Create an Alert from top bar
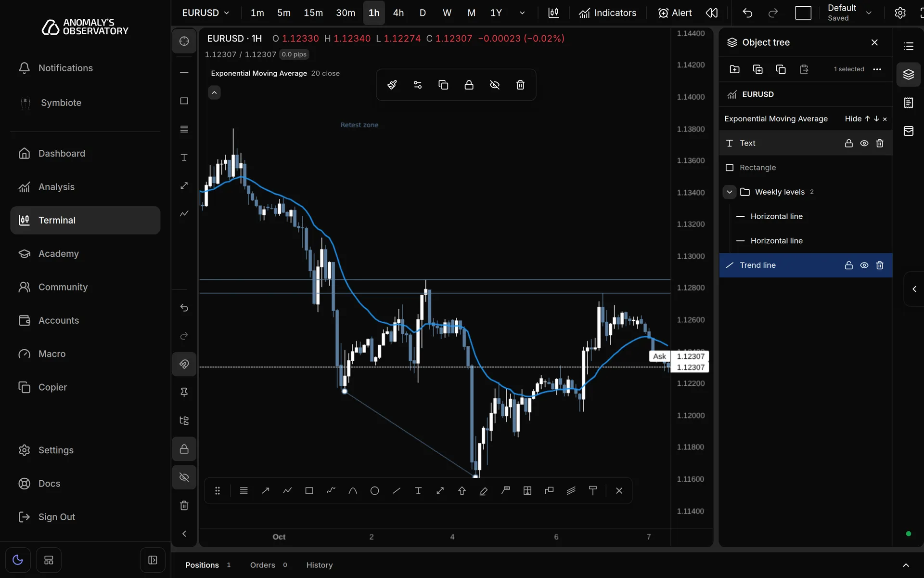 click(x=674, y=13)
